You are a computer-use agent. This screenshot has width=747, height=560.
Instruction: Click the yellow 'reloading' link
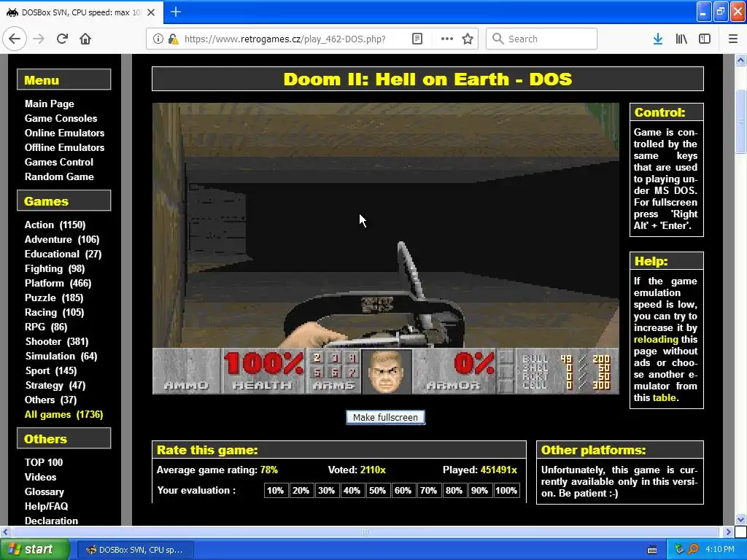pos(656,340)
